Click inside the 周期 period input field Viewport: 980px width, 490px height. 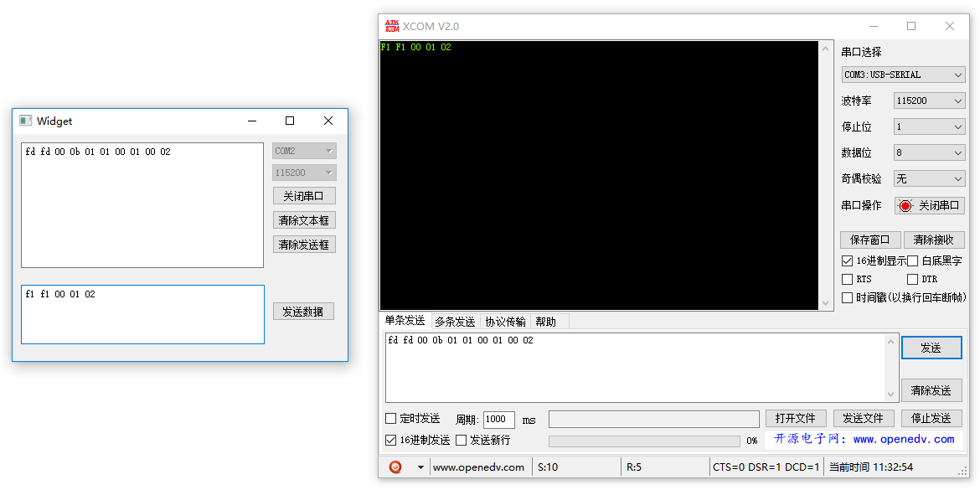498,419
